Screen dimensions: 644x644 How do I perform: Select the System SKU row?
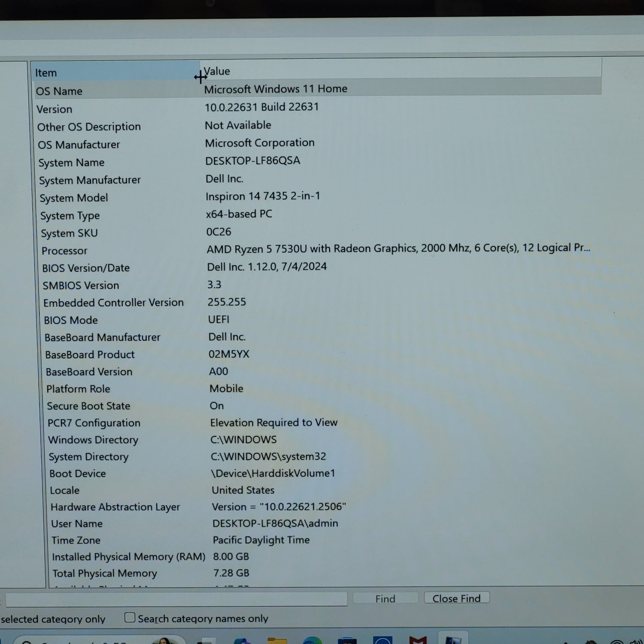pyautogui.click(x=320, y=232)
